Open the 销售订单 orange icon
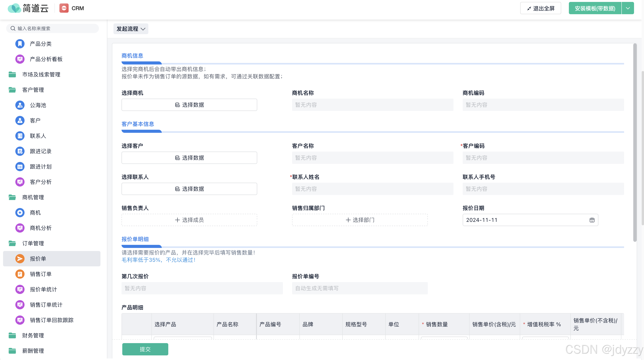The image size is (644, 360). click(20, 274)
